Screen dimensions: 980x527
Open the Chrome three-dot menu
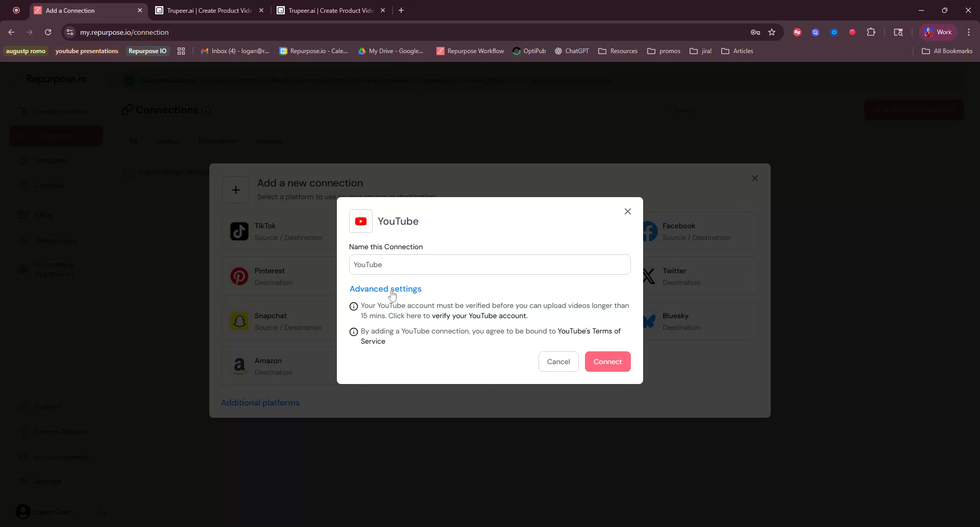click(969, 32)
